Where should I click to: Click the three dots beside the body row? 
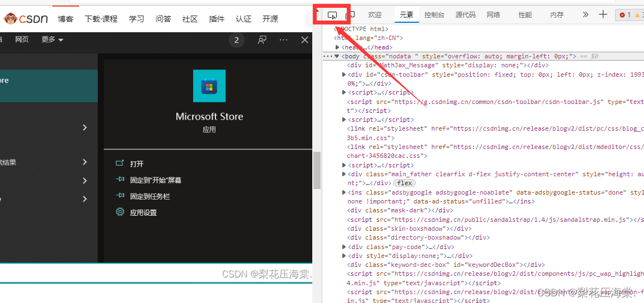[x=328, y=56]
